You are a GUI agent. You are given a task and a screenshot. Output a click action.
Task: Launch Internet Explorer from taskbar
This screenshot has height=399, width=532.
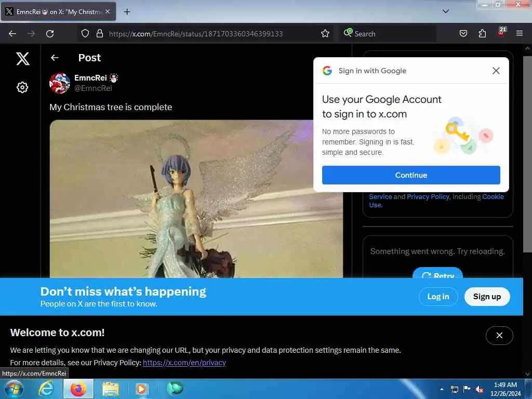click(x=46, y=389)
